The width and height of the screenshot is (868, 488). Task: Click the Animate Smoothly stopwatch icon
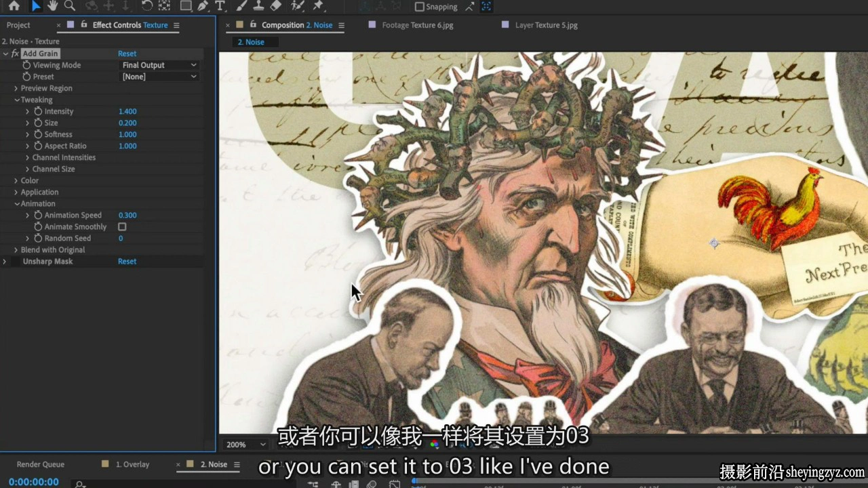click(x=38, y=226)
